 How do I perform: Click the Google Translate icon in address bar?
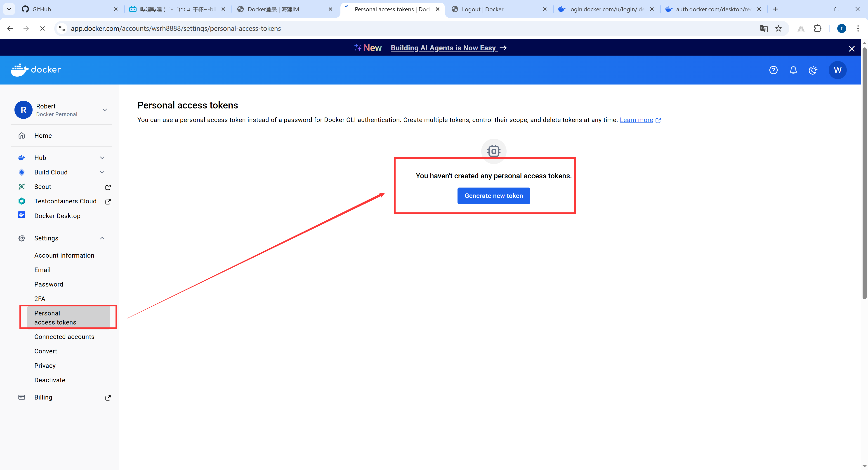764,29
